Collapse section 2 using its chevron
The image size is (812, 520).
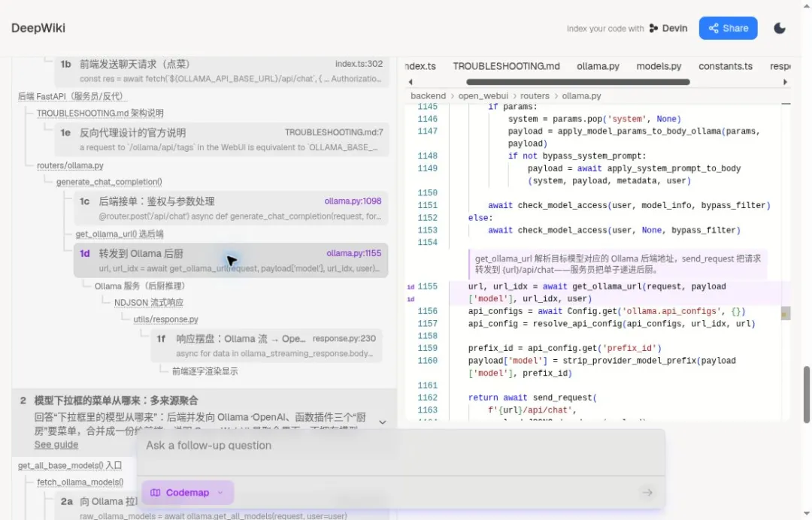pyautogui.click(x=382, y=422)
